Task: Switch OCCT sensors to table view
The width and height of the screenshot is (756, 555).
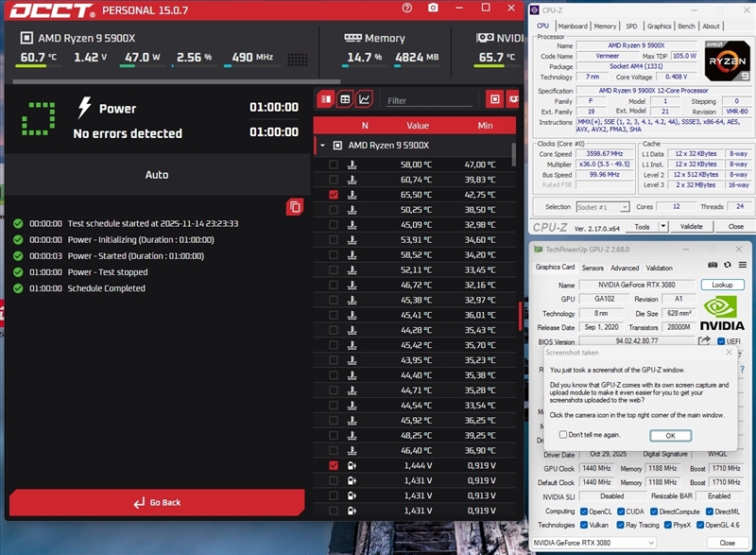Action: [x=346, y=99]
